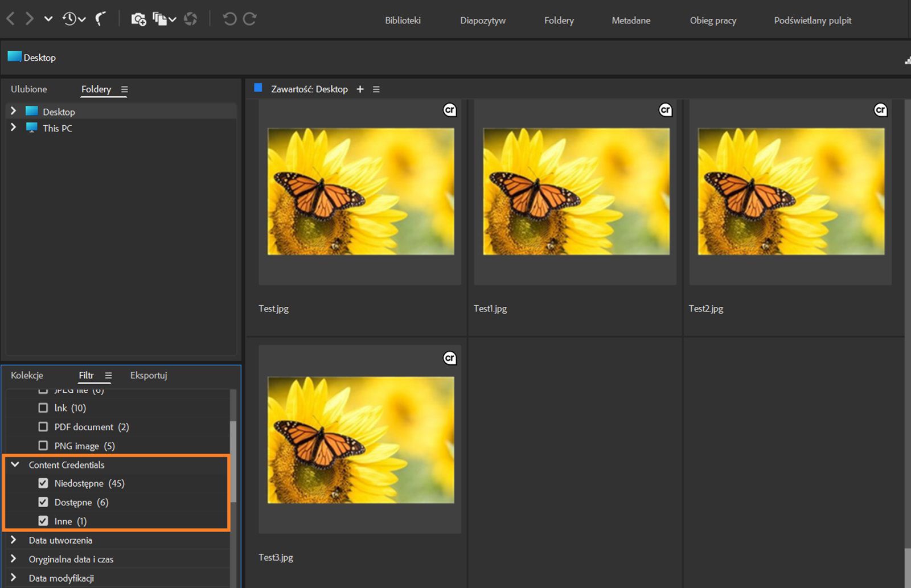This screenshot has width=911, height=588.
Task: Click the Test1.jpg filename label
Action: pyautogui.click(x=490, y=309)
